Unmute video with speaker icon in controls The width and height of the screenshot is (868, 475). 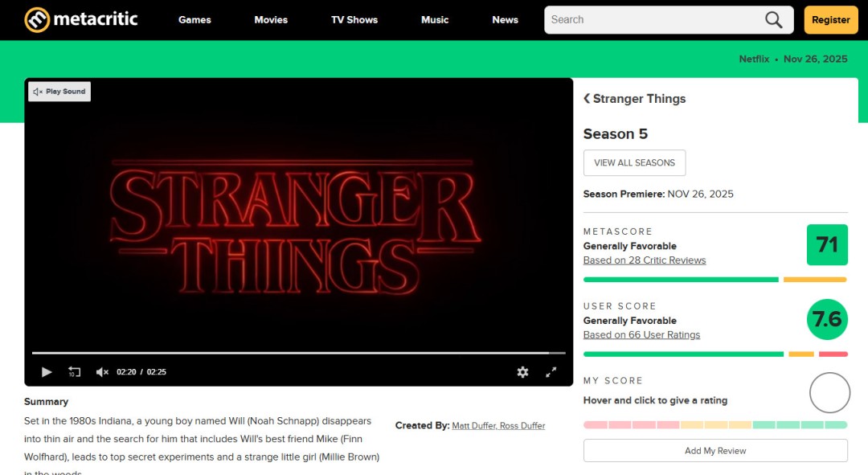[x=102, y=371]
